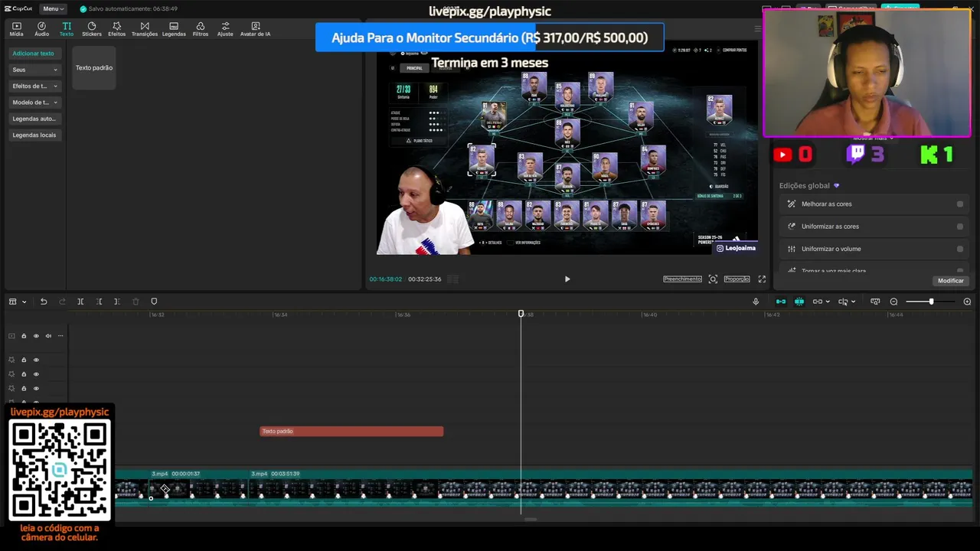980x551 pixels.
Task: Open more options on top track
Action: (x=60, y=336)
